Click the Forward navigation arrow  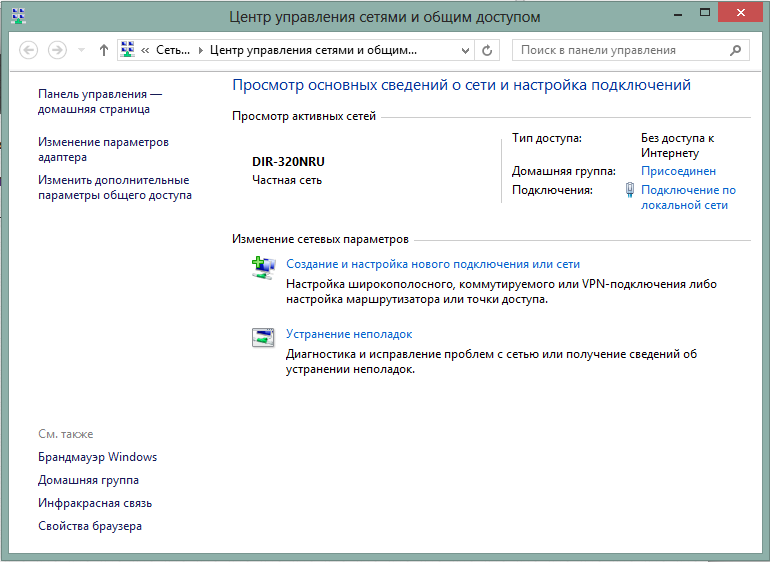tap(57, 50)
